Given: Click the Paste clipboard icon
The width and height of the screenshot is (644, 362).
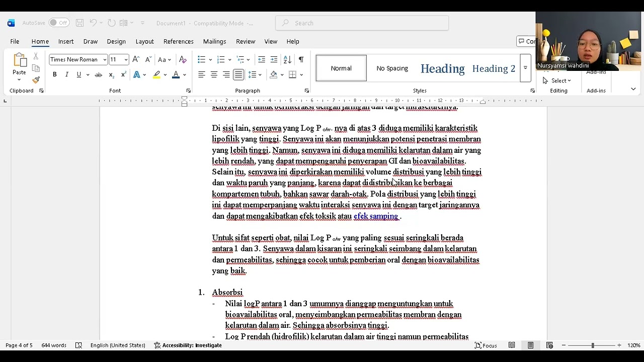Looking at the screenshot, I should click(x=19, y=60).
